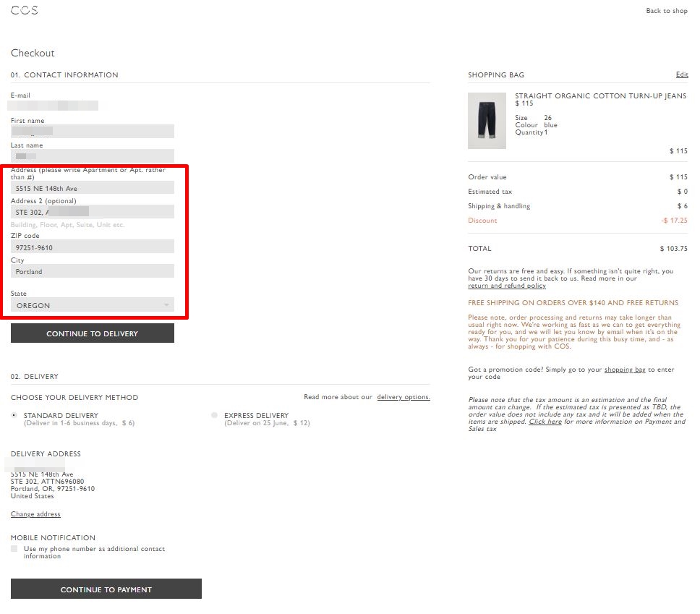Click the ZIP code field

point(93,247)
